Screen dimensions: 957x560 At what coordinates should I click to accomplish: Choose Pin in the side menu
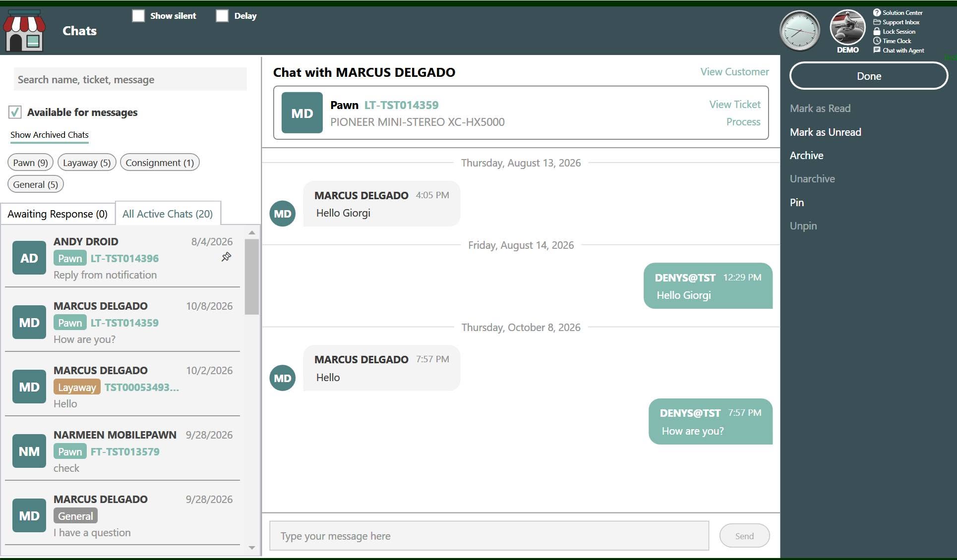tap(797, 203)
